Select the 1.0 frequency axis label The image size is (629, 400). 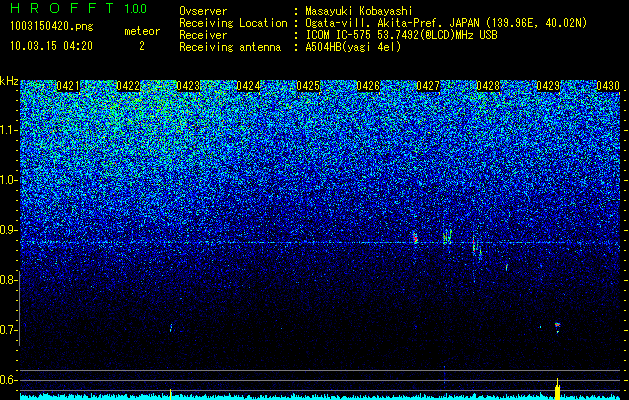pos(7,180)
